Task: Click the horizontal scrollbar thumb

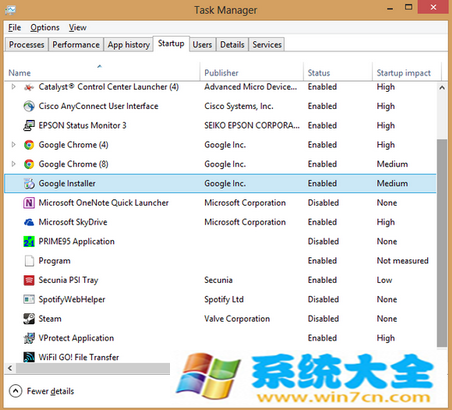Action: pos(93,368)
